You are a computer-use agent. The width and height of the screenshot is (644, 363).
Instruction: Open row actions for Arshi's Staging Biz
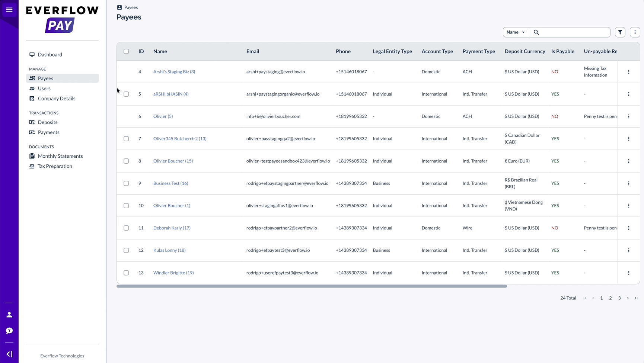coord(629,72)
